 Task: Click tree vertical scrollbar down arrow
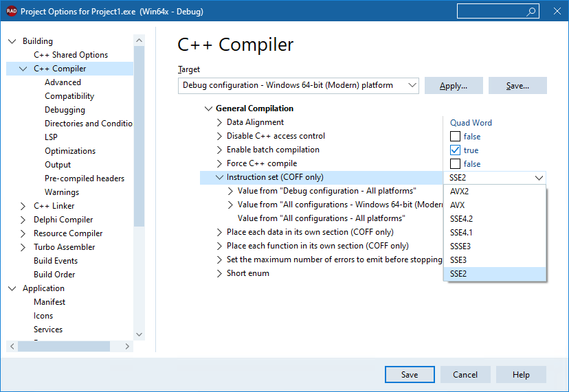(x=139, y=334)
